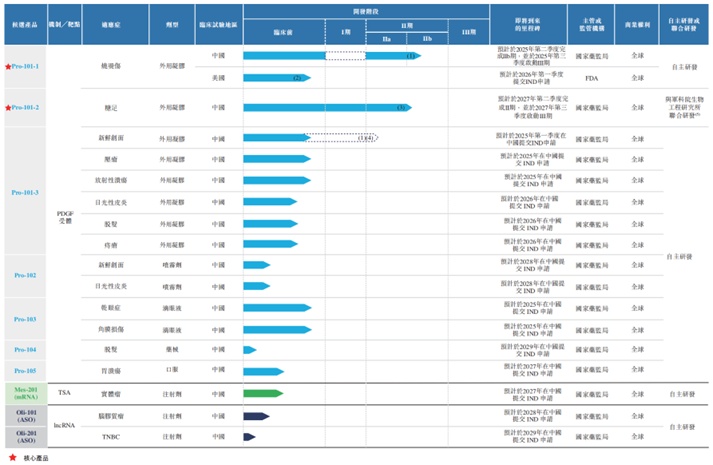The image size is (713, 465).
Task: Click the red star beside Pro-101-1
Action: tap(8, 67)
